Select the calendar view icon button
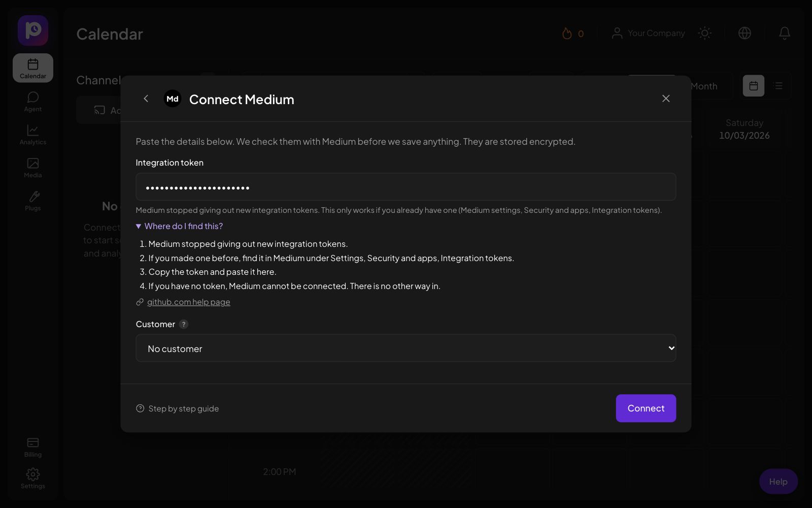Image resolution: width=812 pixels, height=508 pixels. 754,86
